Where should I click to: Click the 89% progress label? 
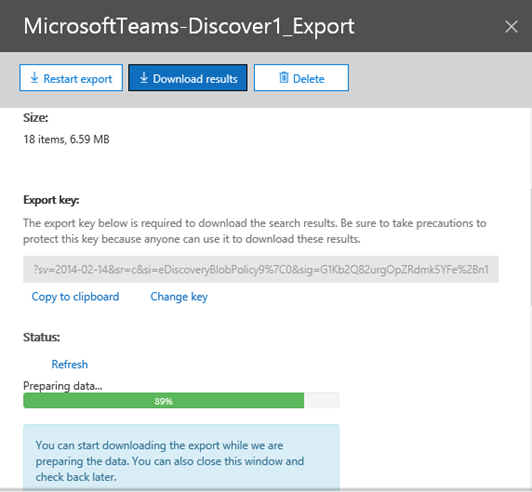pos(164,401)
